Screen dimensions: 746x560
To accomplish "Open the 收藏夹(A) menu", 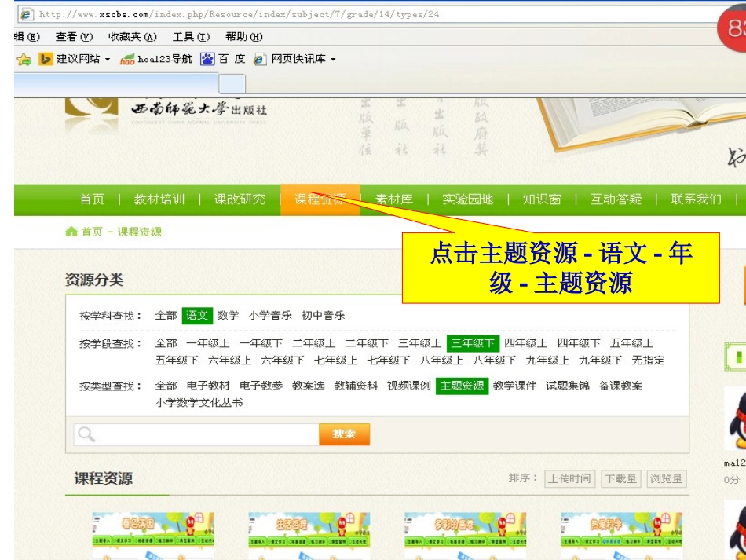I will click(x=132, y=37).
